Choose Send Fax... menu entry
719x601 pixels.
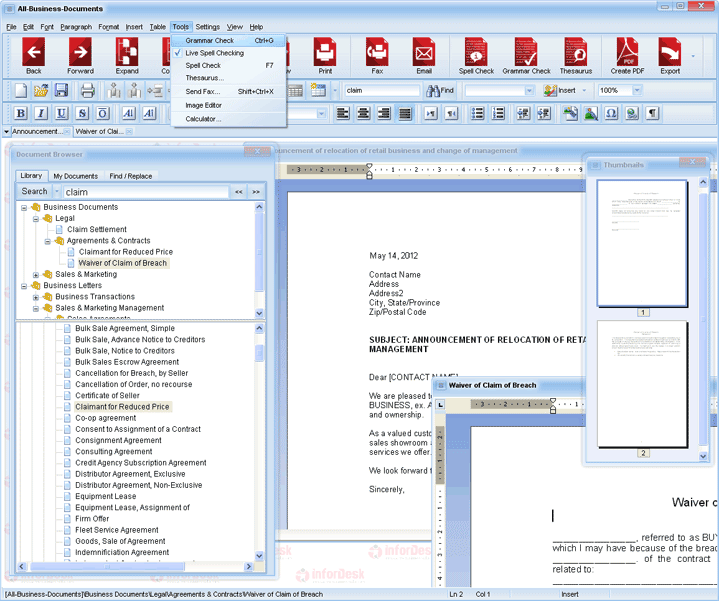228,91
